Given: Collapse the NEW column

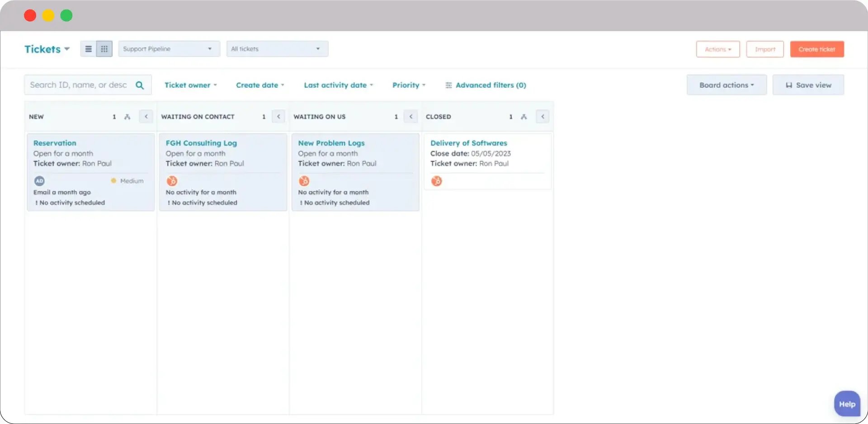Looking at the screenshot, I should pos(146,116).
